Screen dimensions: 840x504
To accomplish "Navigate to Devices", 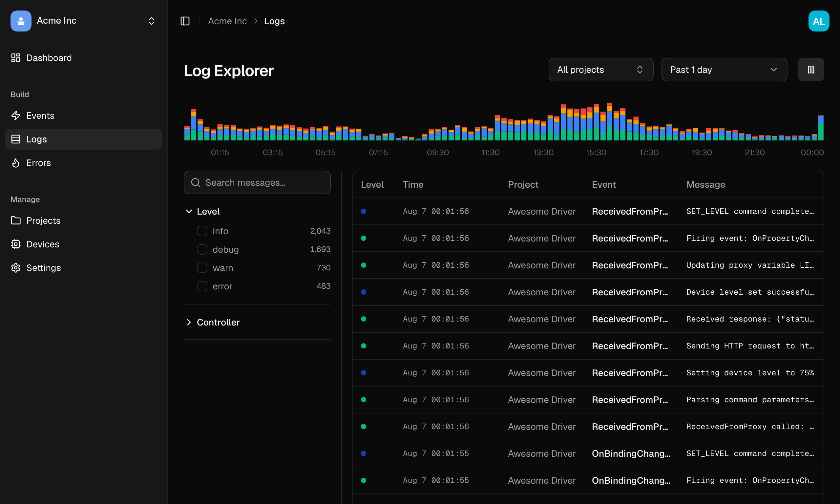I will point(84,244).
